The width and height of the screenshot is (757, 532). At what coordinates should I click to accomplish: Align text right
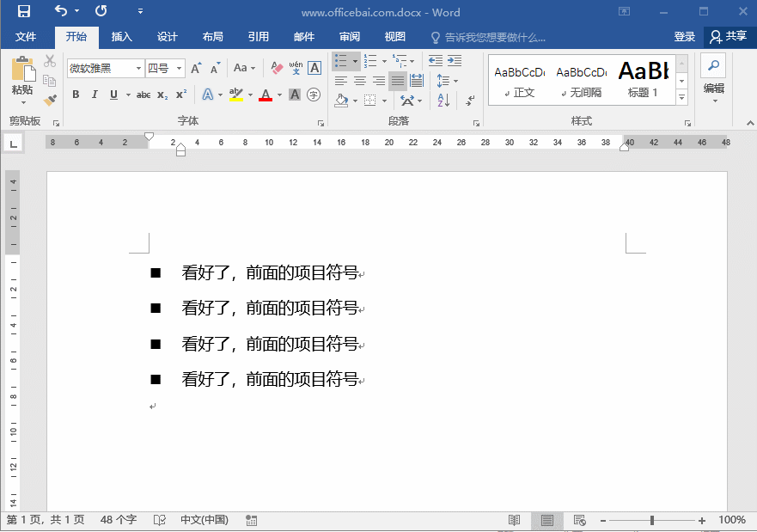[379, 81]
